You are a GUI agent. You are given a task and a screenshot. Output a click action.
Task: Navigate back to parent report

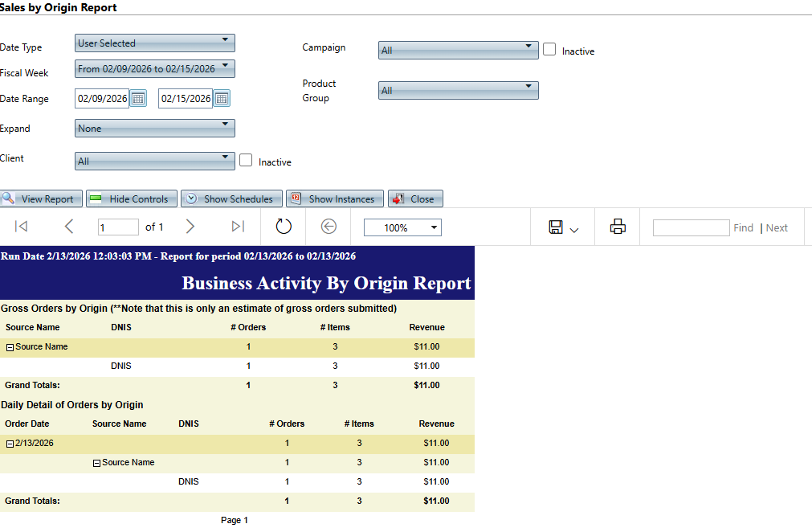click(328, 227)
